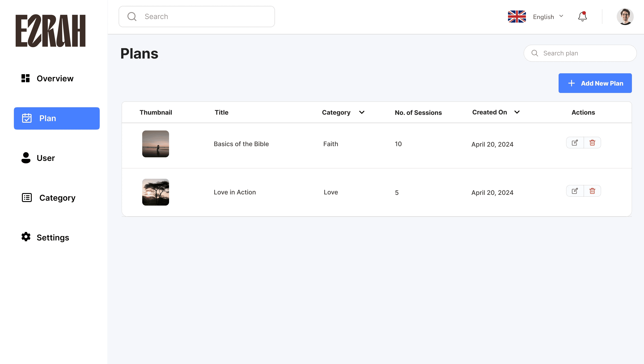The height and width of the screenshot is (364, 644).
Task: Open the user profile avatar
Action: pyautogui.click(x=625, y=17)
